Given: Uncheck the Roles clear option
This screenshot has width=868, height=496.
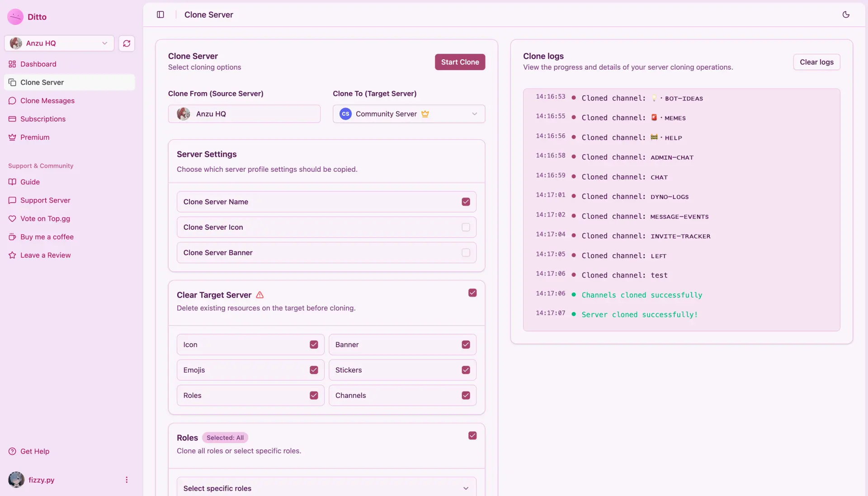Looking at the screenshot, I should click(314, 396).
